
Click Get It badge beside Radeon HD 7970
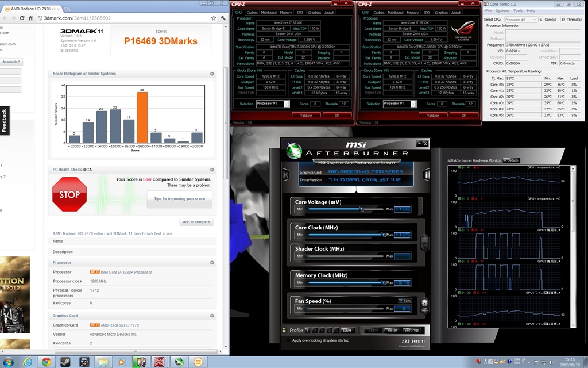95,325
